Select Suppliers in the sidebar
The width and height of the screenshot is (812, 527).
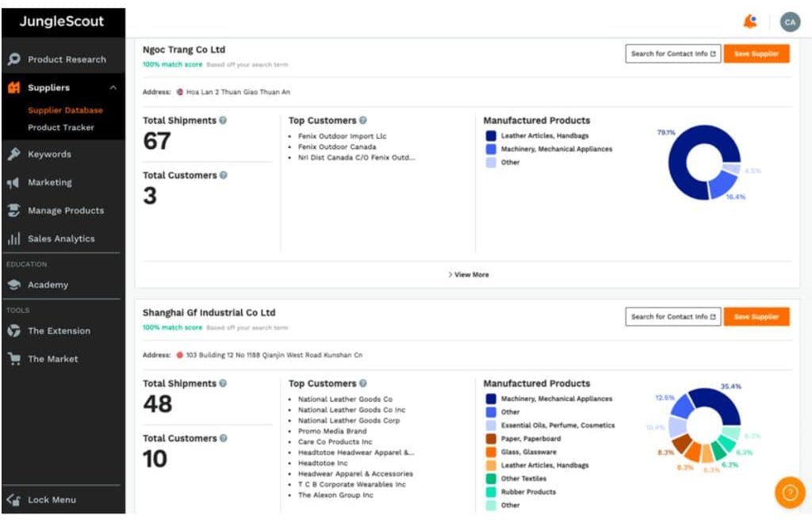(63, 87)
